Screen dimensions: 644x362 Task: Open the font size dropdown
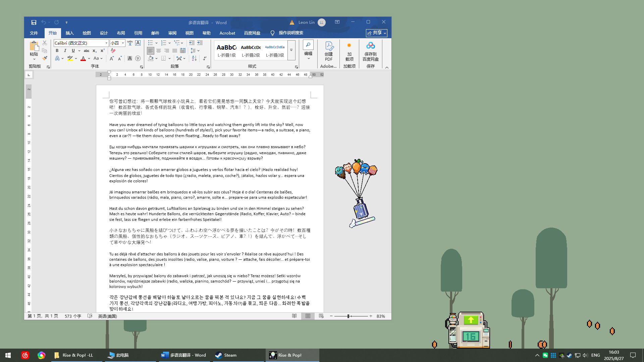[123, 43]
